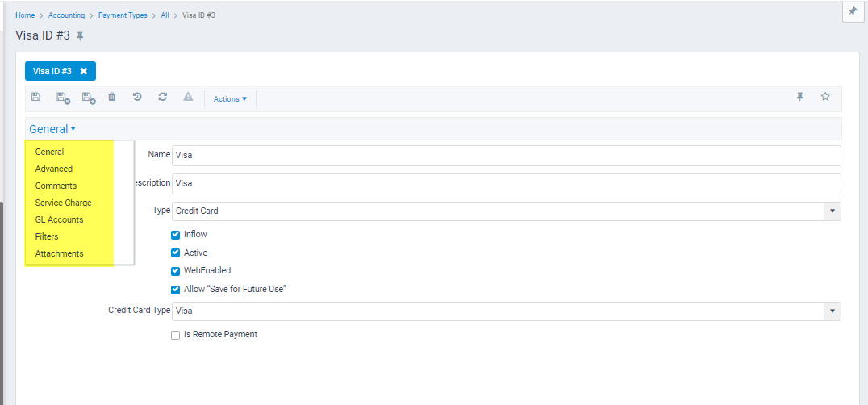This screenshot has height=405, width=868.
Task: Enable the Is Remote Payment checkbox
Action: [176, 335]
